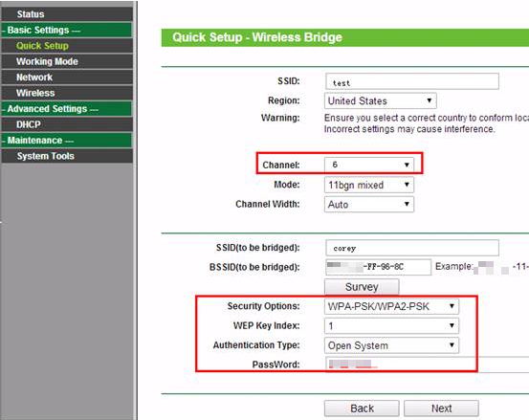Open the Security Options dropdown
The image size is (529, 420).
tap(391, 306)
